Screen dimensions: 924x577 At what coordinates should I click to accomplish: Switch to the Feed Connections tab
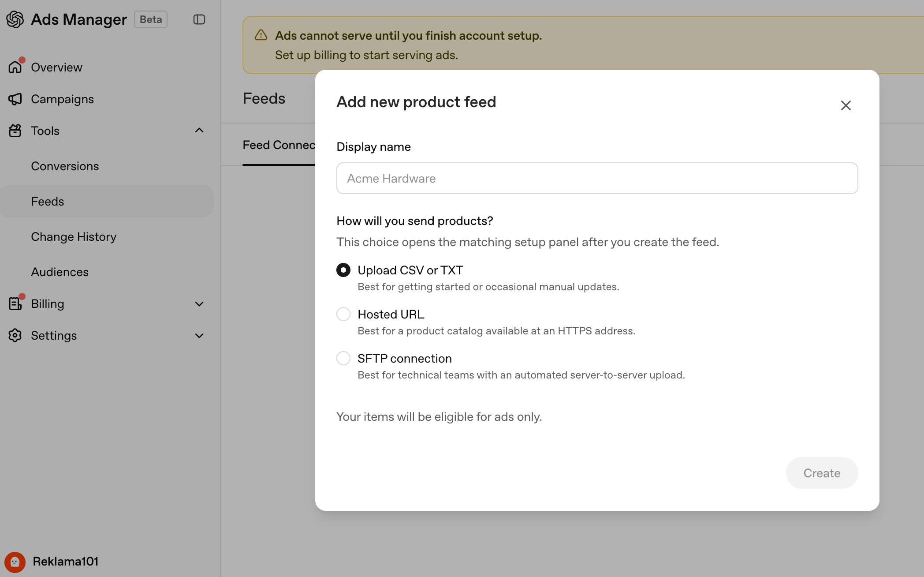click(x=279, y=145)
